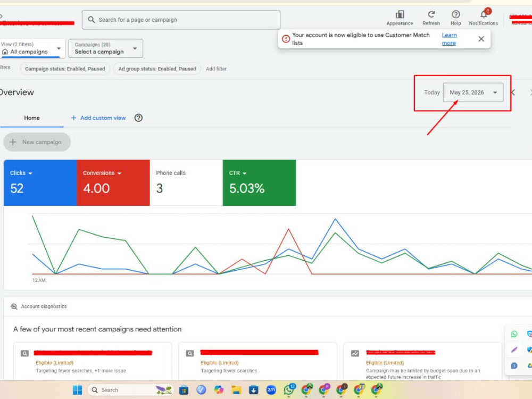This screenshot has height=399, width=532.
Task: Open the May 25, 2026 date picker
Action: tap(473, 92)
